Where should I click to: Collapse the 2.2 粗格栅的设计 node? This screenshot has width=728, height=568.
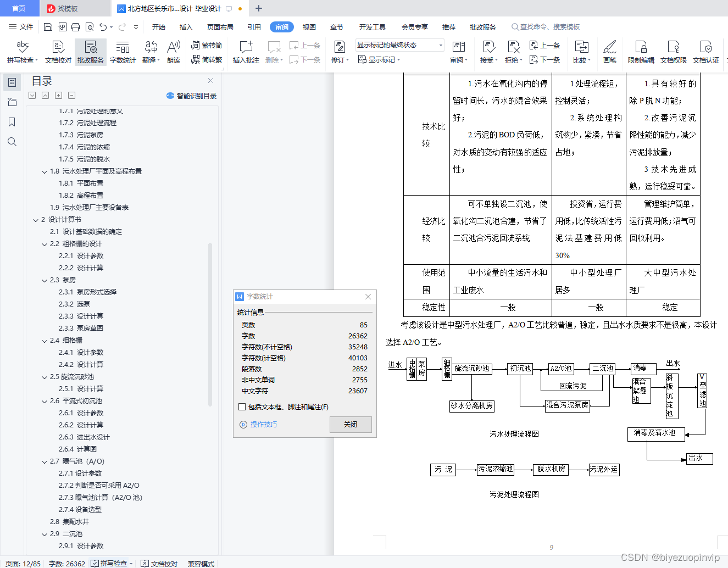tap(45, 244)
